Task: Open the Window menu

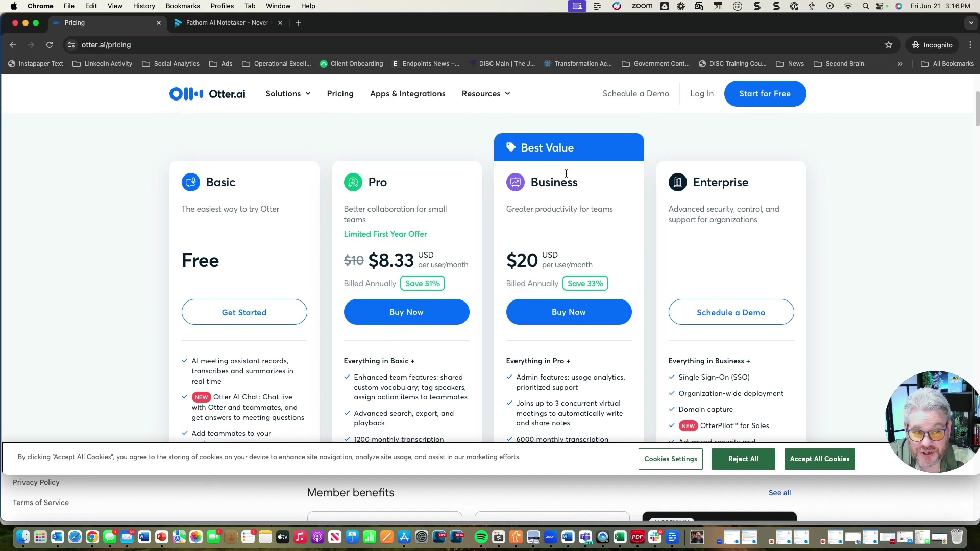Action: point(278,6)
